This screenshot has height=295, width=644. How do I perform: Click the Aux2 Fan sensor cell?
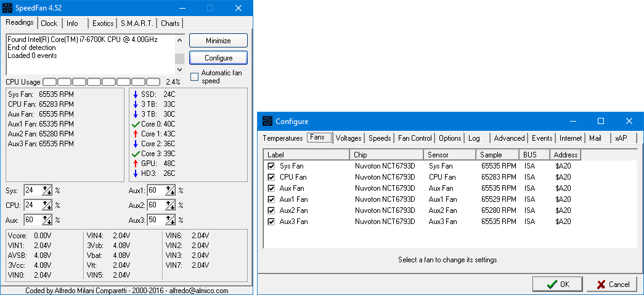point(442,210)
